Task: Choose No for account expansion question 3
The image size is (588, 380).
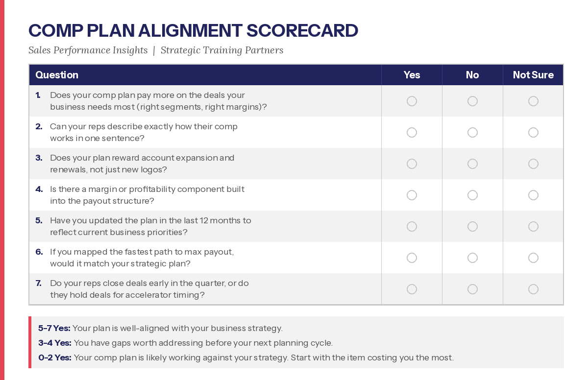Action: coord(472,164)
